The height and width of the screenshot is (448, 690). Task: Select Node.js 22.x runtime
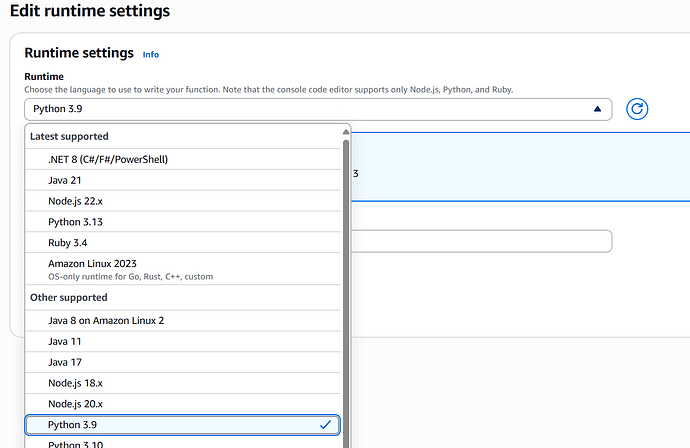pos(183,201)
